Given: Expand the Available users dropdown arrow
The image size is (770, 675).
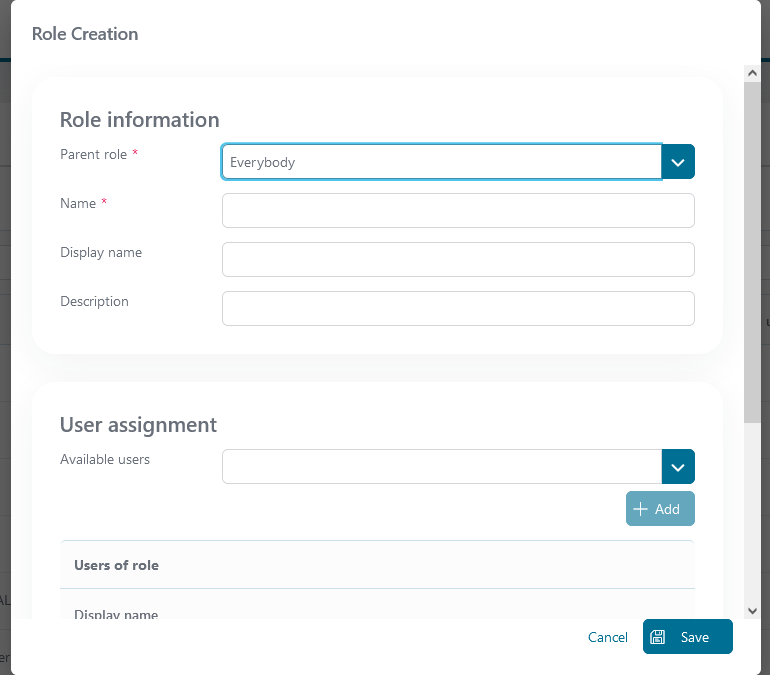Looking at the screenshot, I should pos(678,467).
